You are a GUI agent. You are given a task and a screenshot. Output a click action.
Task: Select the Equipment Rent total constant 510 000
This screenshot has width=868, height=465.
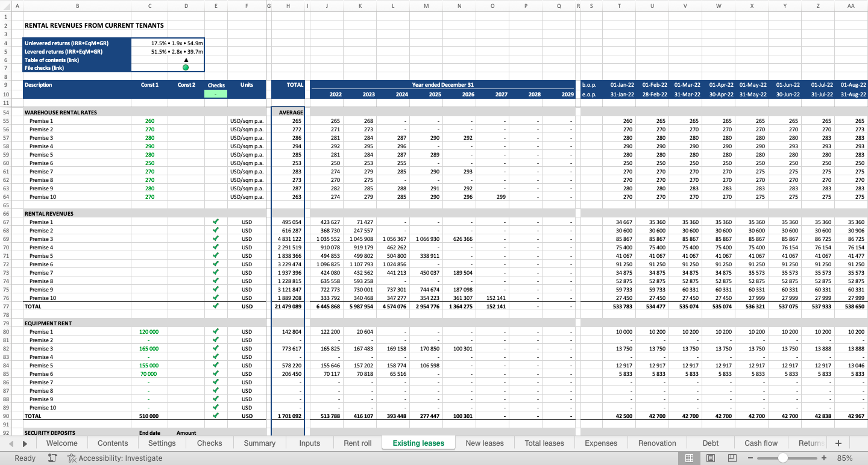pyautogui.click(x=149, y=416)
